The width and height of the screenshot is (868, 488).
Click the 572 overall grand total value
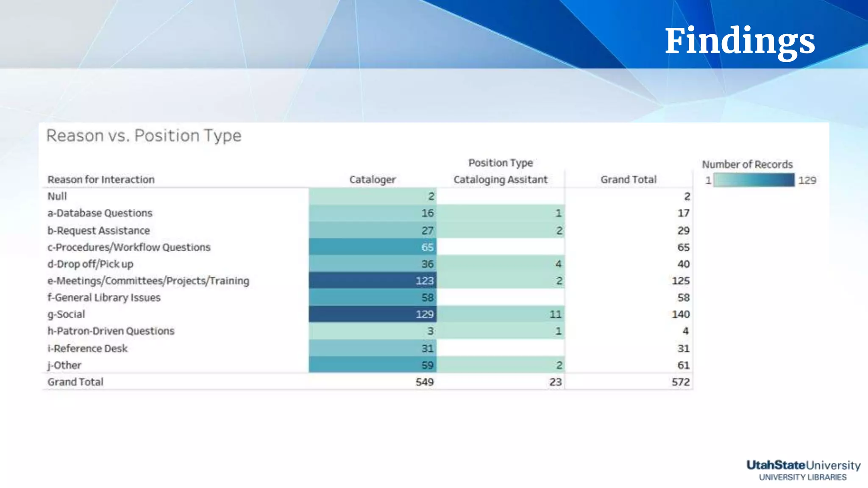680,382
